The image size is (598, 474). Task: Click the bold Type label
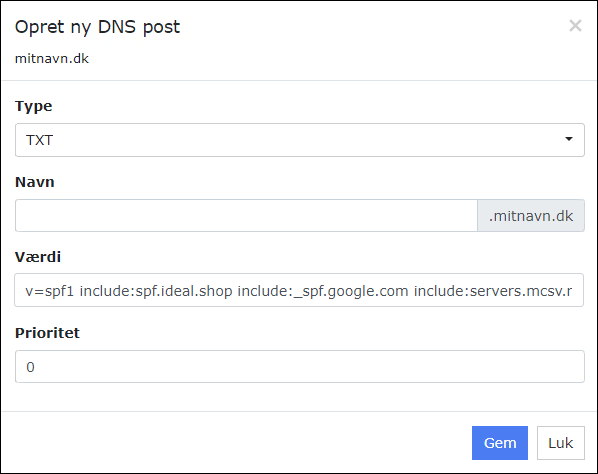(x=34, y=106)
